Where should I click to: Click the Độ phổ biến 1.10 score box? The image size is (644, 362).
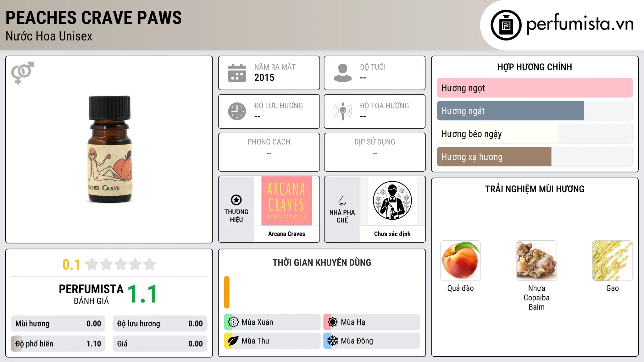click(x=58, y=344)
